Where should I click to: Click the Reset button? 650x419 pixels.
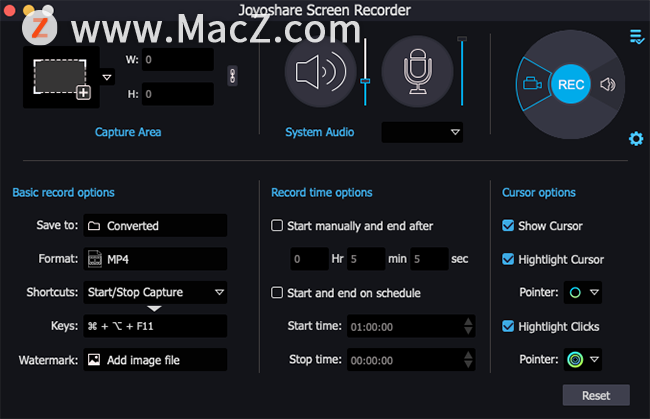596,395
